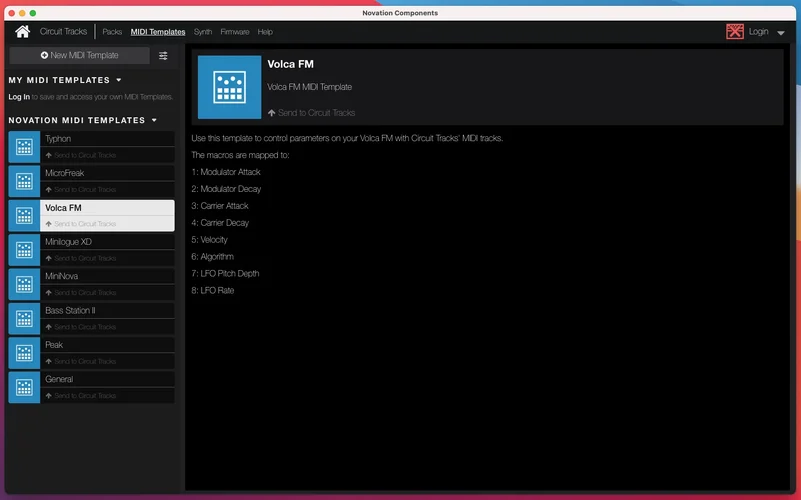Switch to the Packs tab
This screenshot has width=801, height=500.
pyautogui.click(x=112, y=32)
